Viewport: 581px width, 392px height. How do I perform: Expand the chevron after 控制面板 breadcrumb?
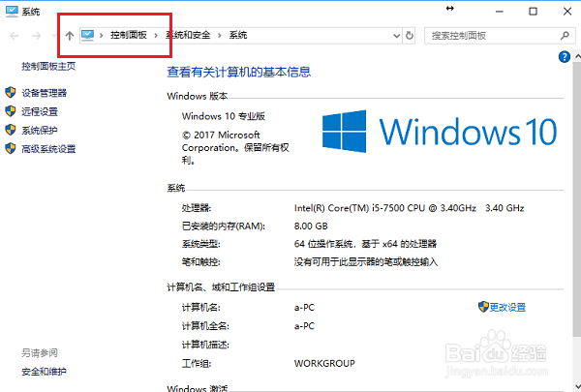coord(156,36)
